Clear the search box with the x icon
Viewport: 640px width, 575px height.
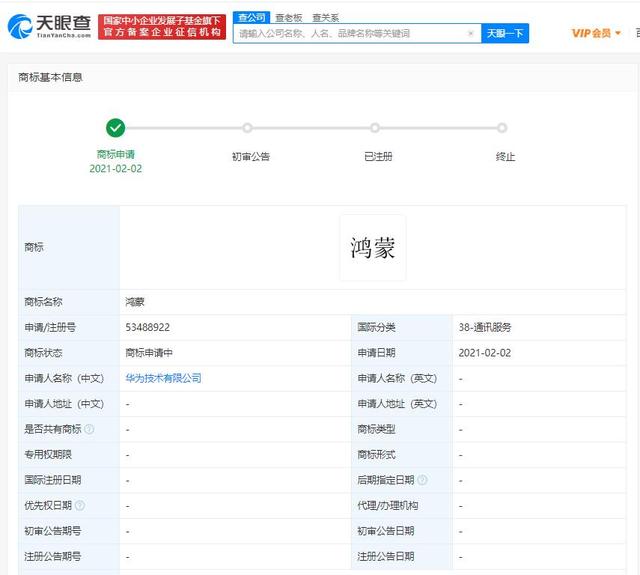471,33
